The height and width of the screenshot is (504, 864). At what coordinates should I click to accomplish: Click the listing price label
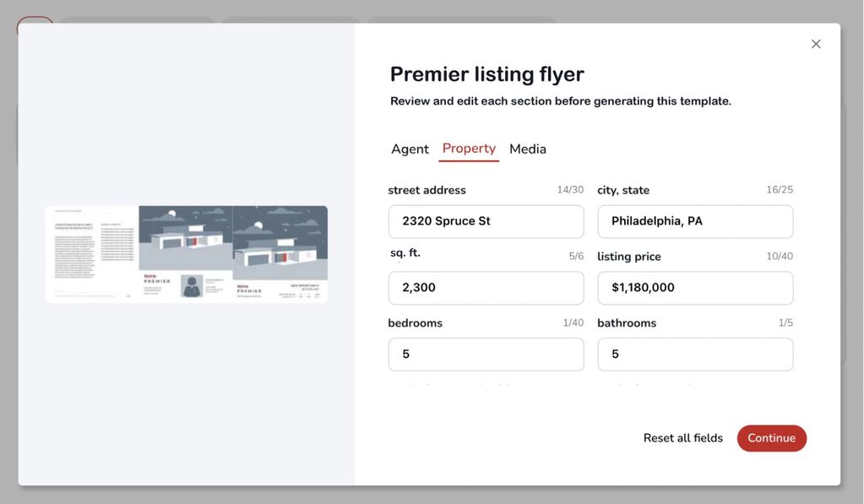(x=629, y=257)
